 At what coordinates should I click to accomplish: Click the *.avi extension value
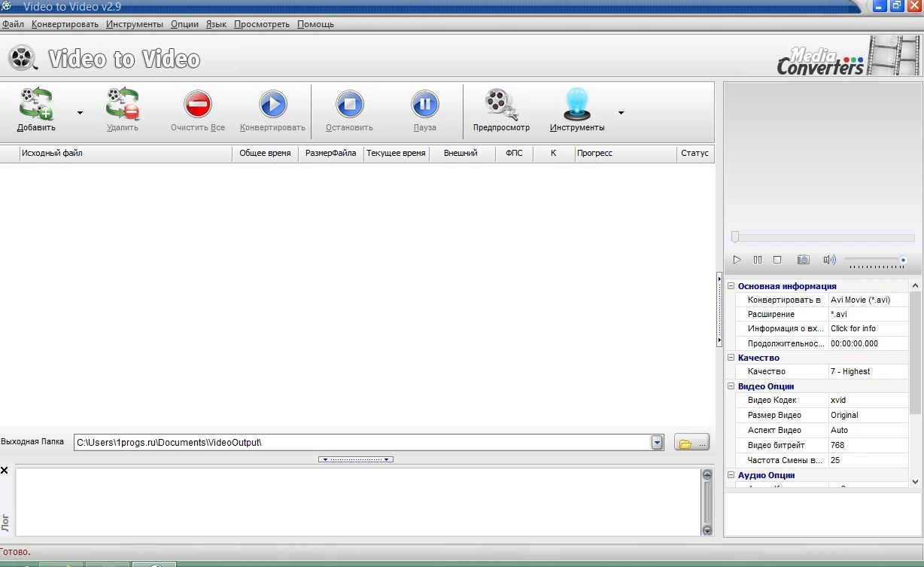click(868, 314)
